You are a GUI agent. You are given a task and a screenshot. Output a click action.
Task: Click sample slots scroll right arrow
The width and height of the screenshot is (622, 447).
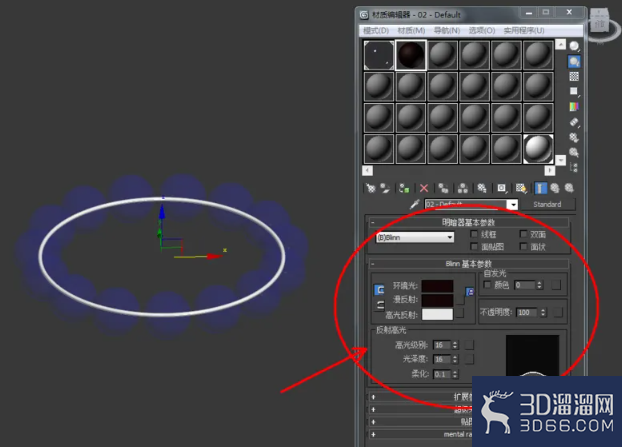point(549,171)
